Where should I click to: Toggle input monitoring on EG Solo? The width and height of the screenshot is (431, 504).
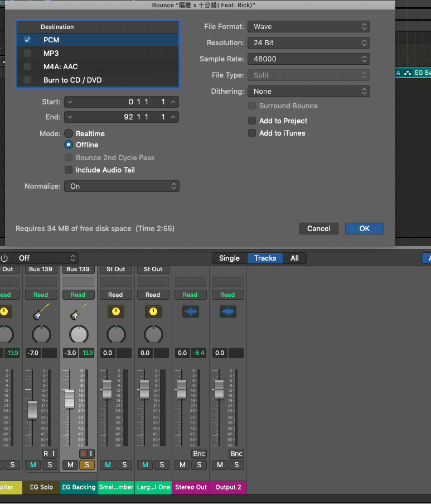coord(54,454)
